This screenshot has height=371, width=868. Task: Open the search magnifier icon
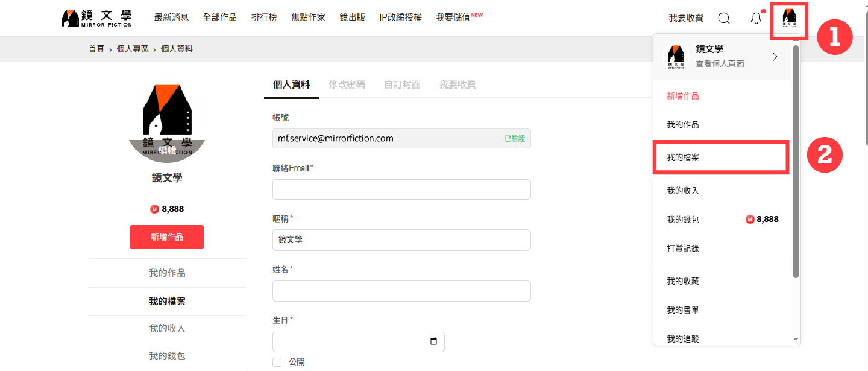coord(724,18)
